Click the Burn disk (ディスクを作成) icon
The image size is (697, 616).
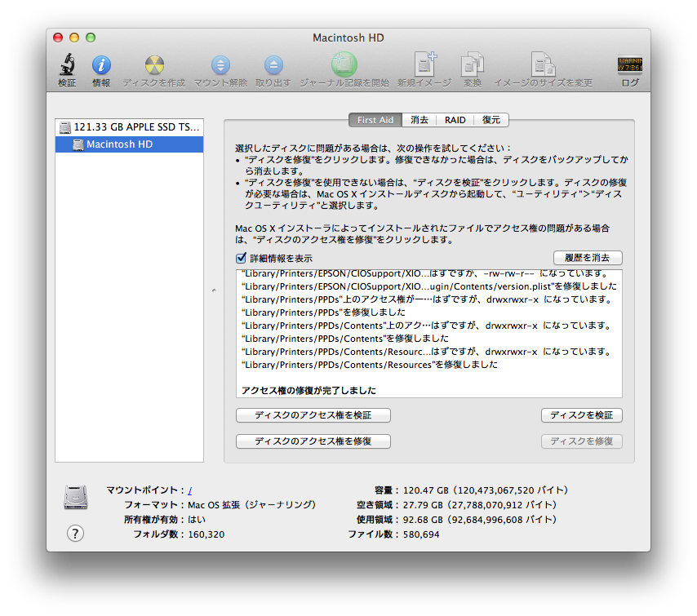(154, 65)
